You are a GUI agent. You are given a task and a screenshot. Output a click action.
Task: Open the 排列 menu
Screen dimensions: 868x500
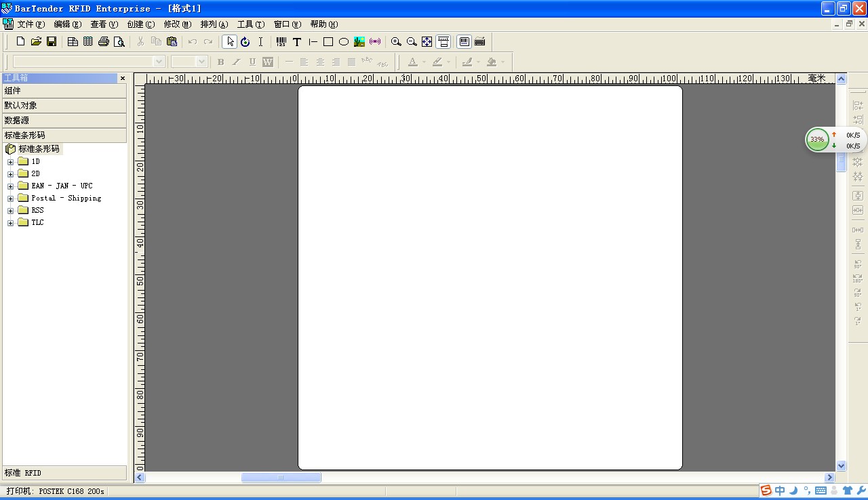214,24
